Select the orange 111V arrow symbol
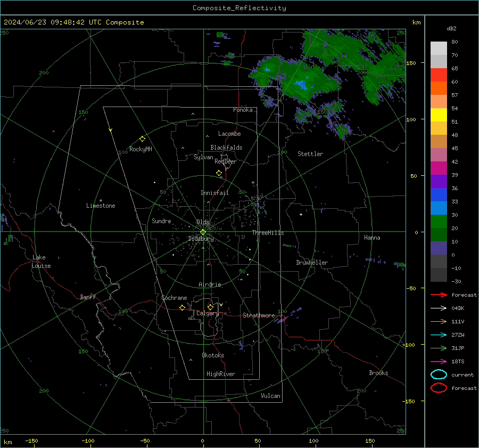The height and width of the screenshot is (448, 479). [439, 321]
